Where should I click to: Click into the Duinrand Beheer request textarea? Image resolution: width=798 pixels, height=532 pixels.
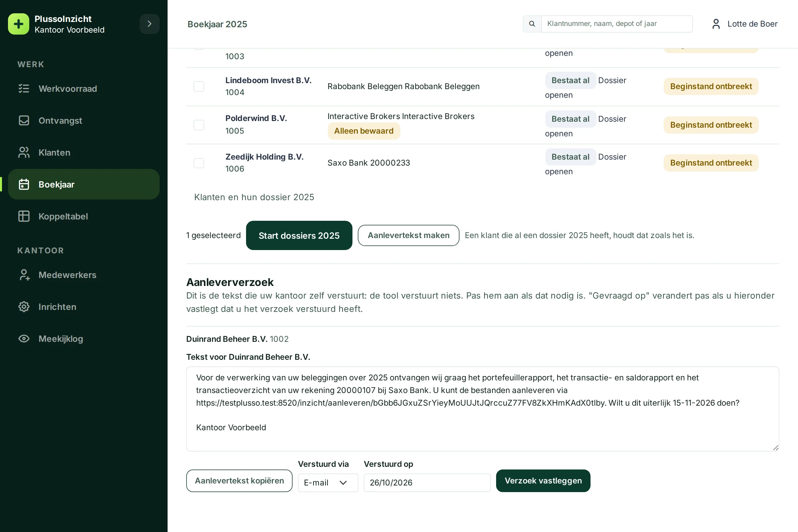(482, 409)
